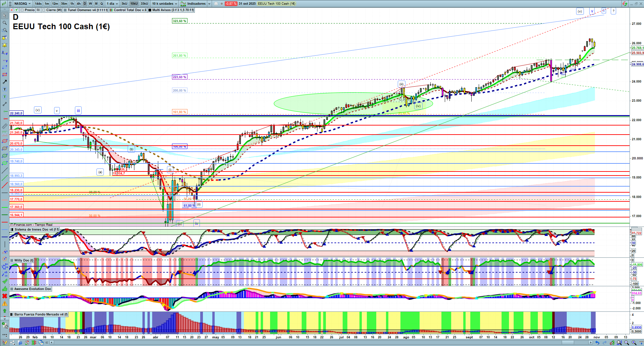
Task: Select the magnifier zoom tool
Action: click(x=5, y=23)
